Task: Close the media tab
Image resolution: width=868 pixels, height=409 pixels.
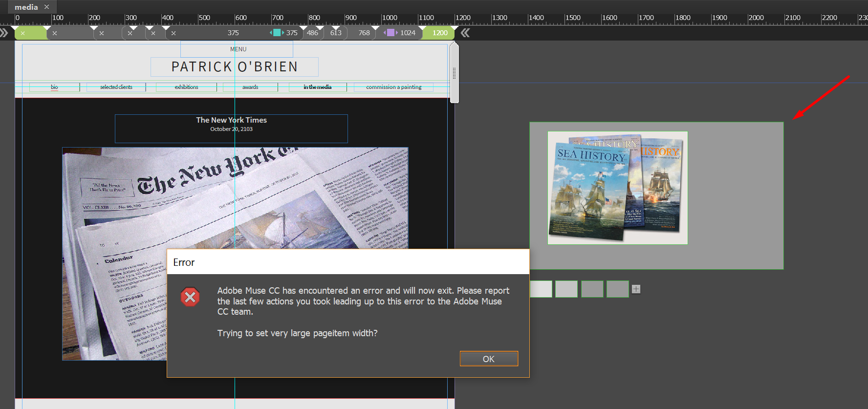Action: pyautogui.click(x=47, y=7)
